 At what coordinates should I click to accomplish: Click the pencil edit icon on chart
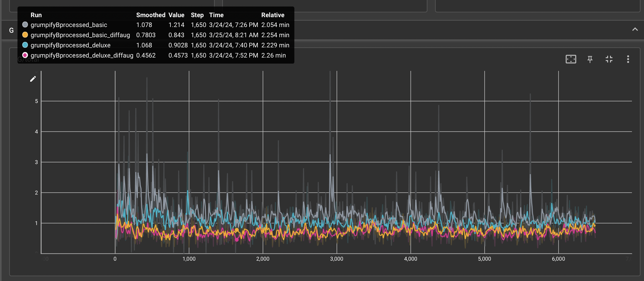pyautogui.click(x=33, y=79)
